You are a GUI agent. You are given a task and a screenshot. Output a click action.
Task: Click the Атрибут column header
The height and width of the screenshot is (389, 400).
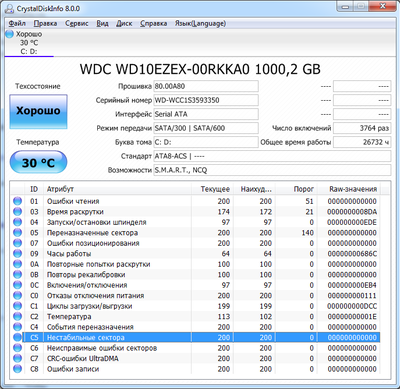click(118, 189)
